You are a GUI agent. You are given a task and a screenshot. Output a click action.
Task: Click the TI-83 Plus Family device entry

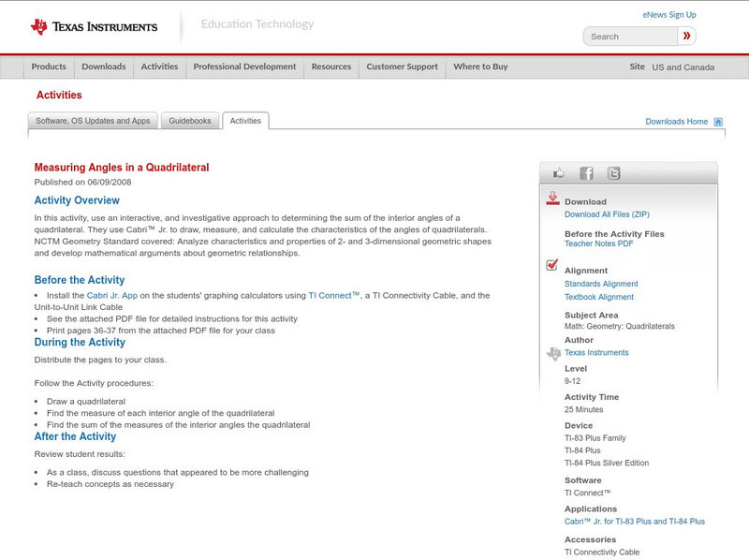(595, 438)
